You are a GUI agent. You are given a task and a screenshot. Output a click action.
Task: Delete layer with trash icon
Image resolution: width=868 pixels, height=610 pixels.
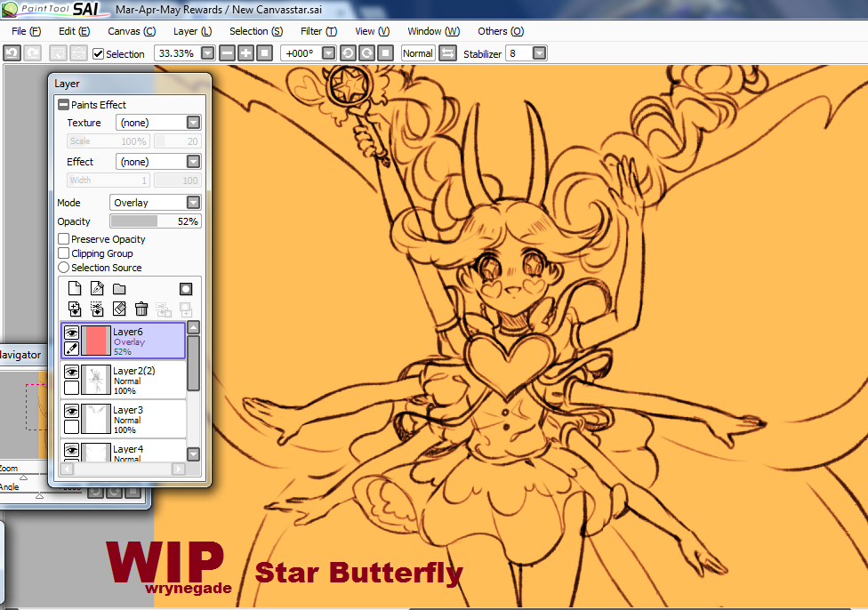click(141, 309)
